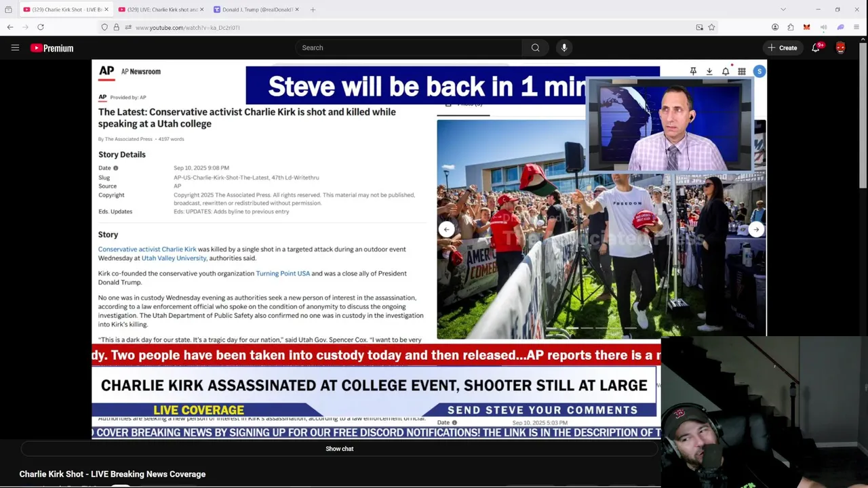868x488 pixels.
Task: Click inside the YouTube Search field
Action: (409, 47)
